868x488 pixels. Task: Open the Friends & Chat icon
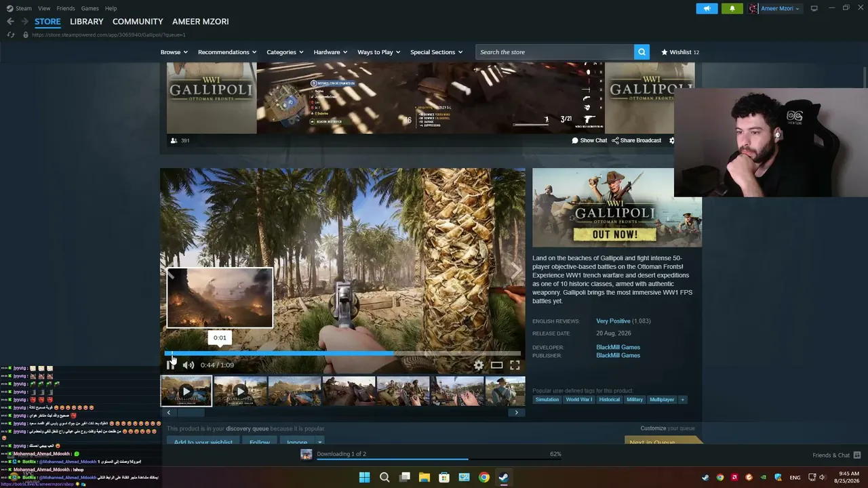coord(857,455)
